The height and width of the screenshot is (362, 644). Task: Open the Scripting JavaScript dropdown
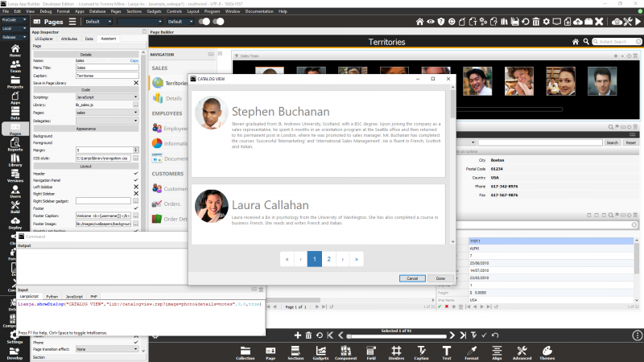[107, 97]
